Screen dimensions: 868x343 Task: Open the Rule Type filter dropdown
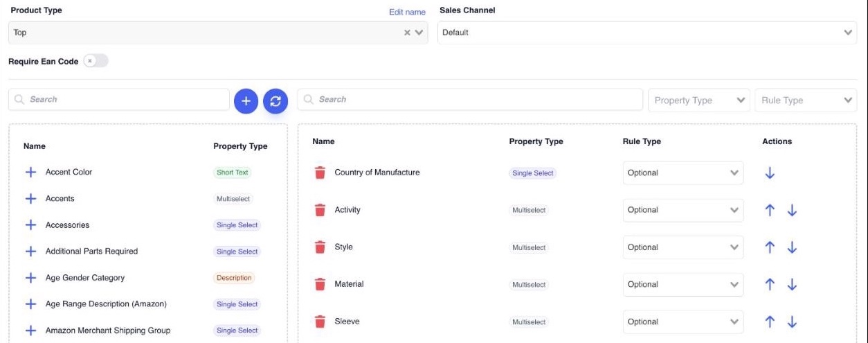click(806, 100)
